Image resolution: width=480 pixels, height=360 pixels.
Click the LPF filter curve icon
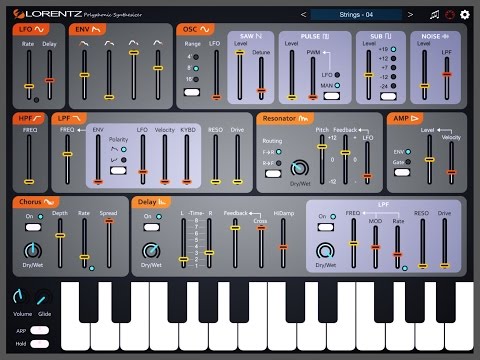pyautogui.click(x=77, y=118)
